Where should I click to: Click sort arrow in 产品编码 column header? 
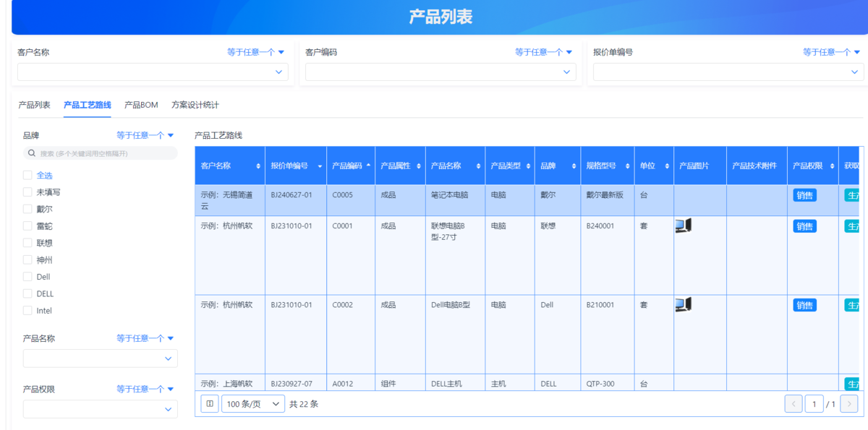click(x=368, y=165)
